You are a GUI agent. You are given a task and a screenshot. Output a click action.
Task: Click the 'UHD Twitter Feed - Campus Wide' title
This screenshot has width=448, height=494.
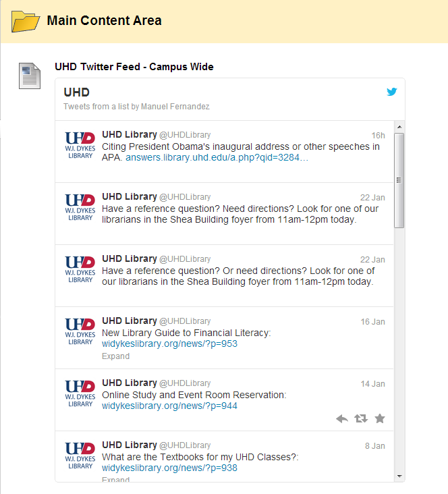tap(134, 67)
